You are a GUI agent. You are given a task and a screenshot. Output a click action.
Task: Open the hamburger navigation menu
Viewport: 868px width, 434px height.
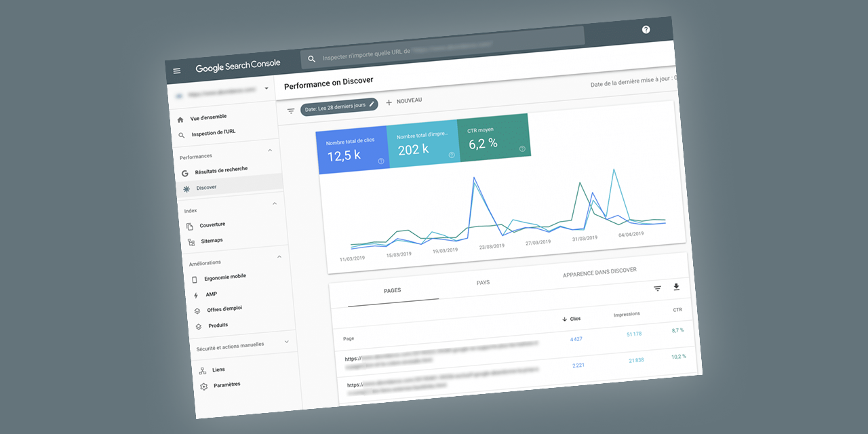tap(177, 71)
